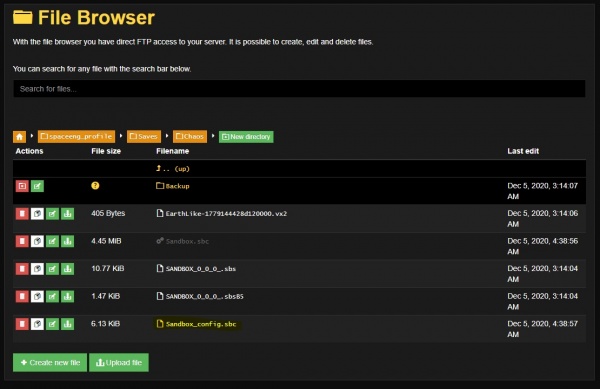Viewport: 600px width, 389px height.
Task: Open the highlighted Sandbox_config.sbc file name
Action: (197, 324)
